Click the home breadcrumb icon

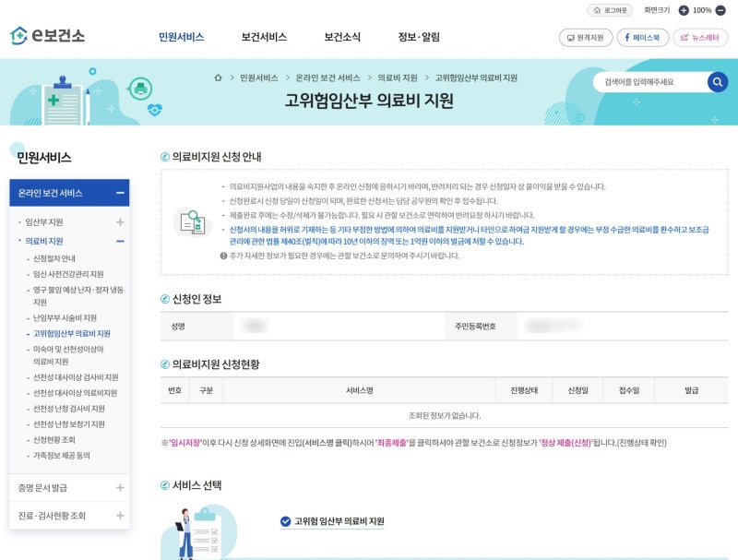tap(218, 77)
